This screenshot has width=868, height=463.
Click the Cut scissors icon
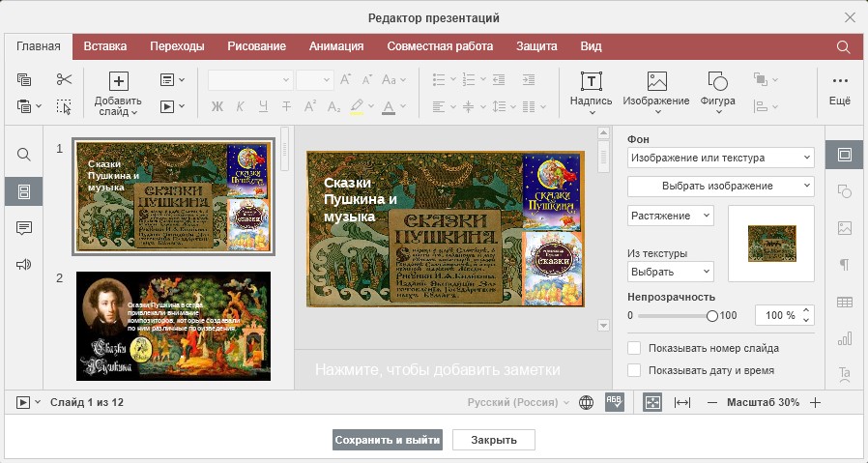coord(64,80)
